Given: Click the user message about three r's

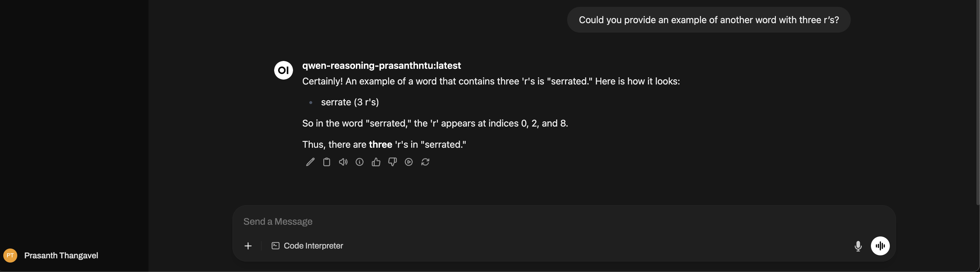Looking at the screenshot, I should 708,20.
